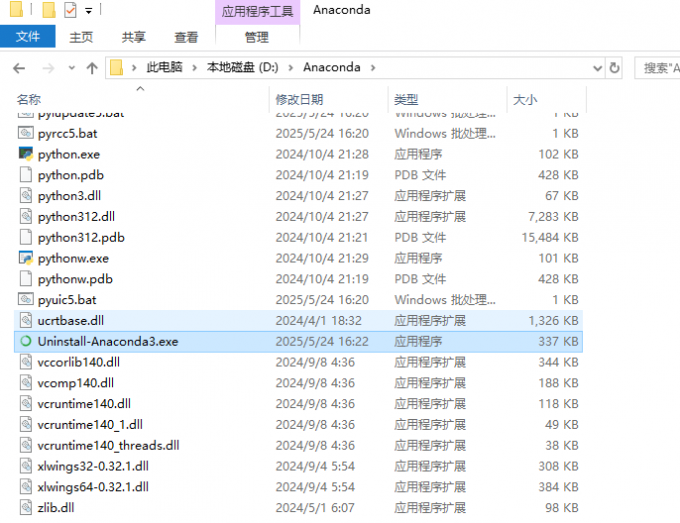The height and width of the screenshot is (523, 680).
Task: Click the file name ucrtbase.dll
Action: click(x=71, y=321)
